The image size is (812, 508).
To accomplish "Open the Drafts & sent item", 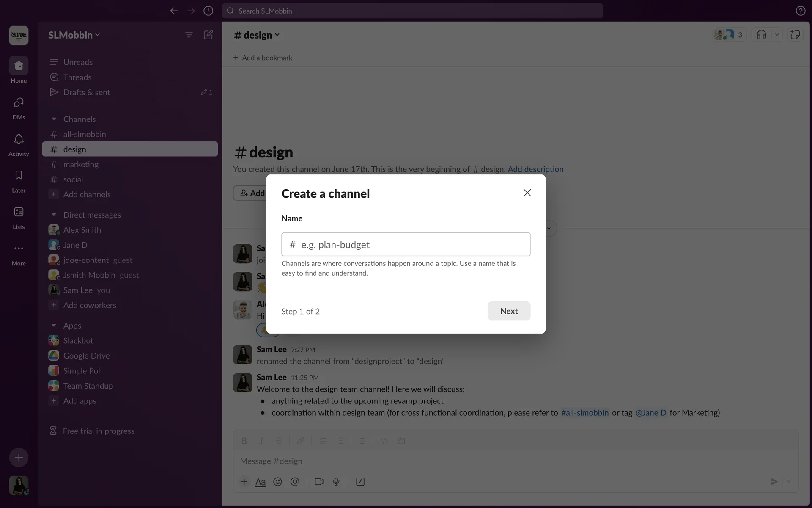I will 86,92.
